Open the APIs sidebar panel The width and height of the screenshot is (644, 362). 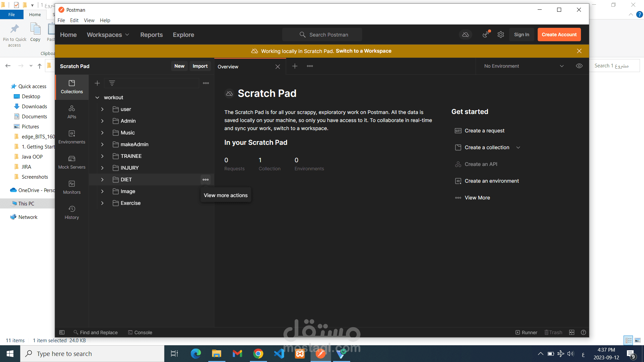(72, 112)
